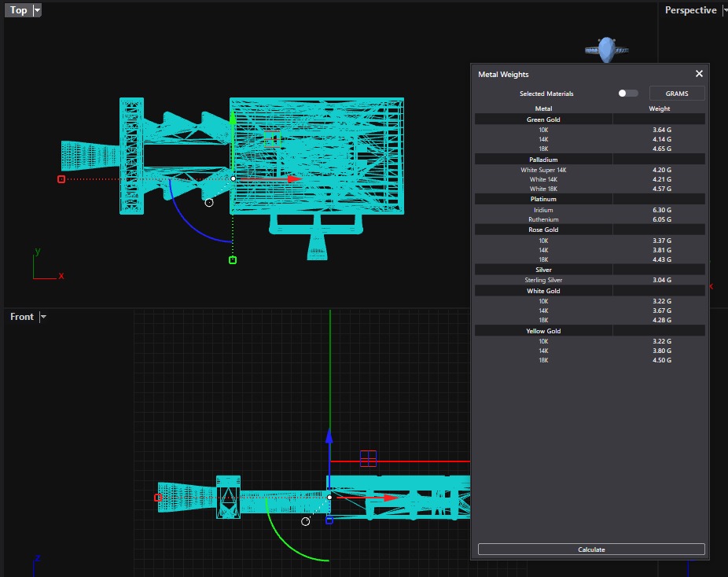Click the green Y move arrow in the Top view
Image resolution: width=728 pixels, height=577 pixels.
(233, 119)
